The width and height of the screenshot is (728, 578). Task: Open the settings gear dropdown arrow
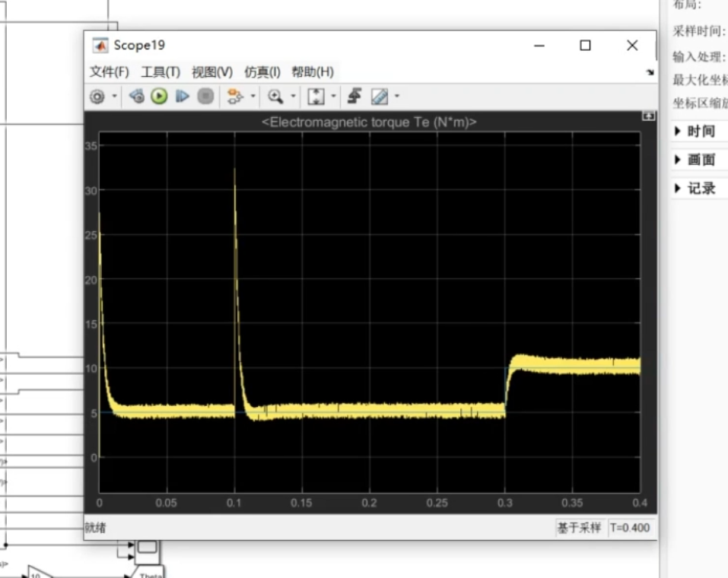pyautogui.click(x=114, y=96)
